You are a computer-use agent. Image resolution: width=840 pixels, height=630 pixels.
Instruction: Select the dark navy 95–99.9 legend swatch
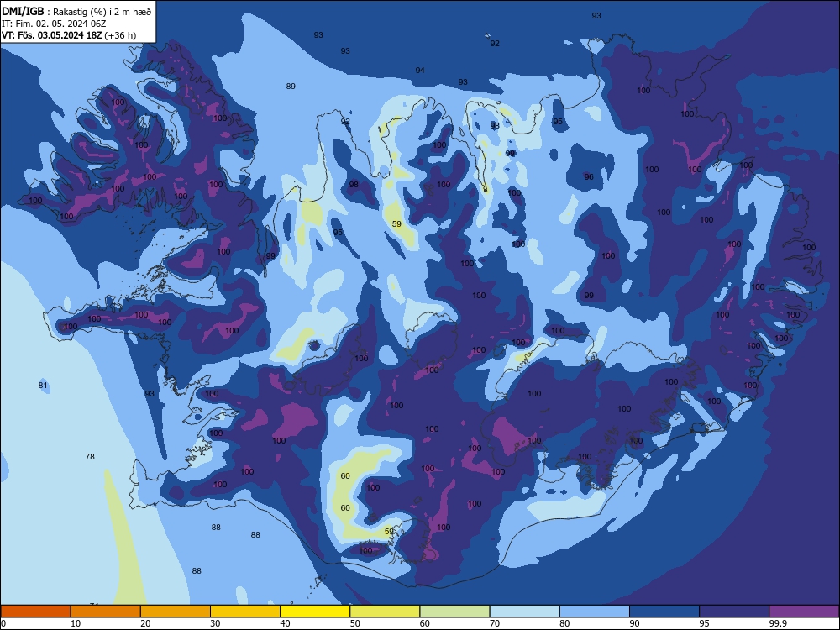[x=734, y=612]
